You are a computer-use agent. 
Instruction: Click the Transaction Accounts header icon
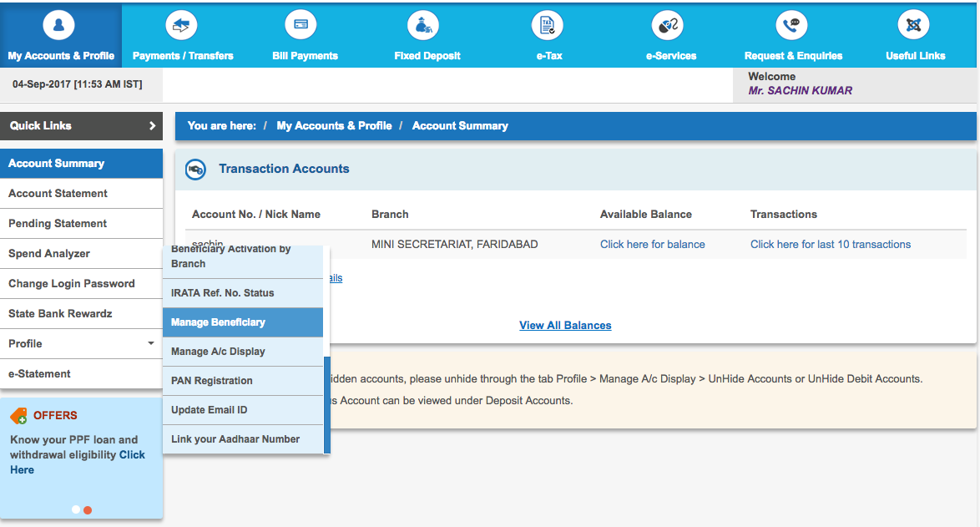195,169
